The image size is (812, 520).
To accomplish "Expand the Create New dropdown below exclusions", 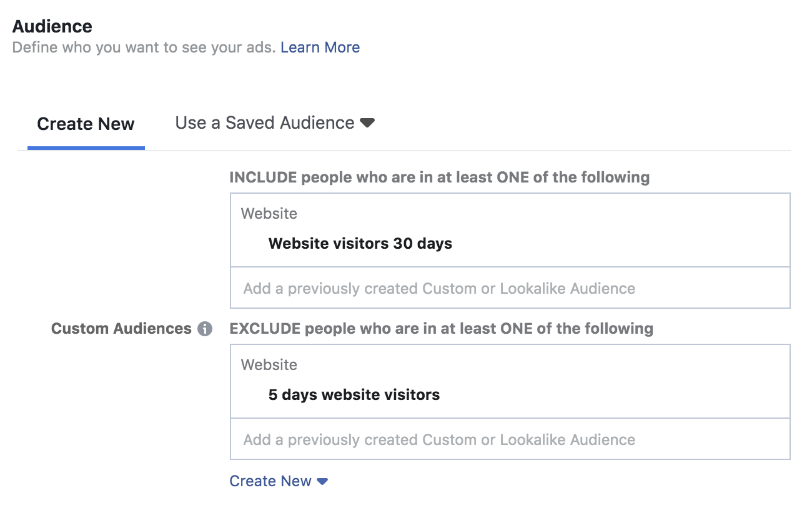I will coord(279,481).
